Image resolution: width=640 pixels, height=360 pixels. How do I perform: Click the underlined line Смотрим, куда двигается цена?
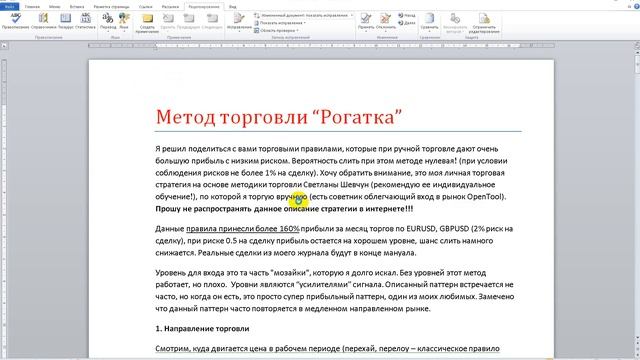[327, 349]
